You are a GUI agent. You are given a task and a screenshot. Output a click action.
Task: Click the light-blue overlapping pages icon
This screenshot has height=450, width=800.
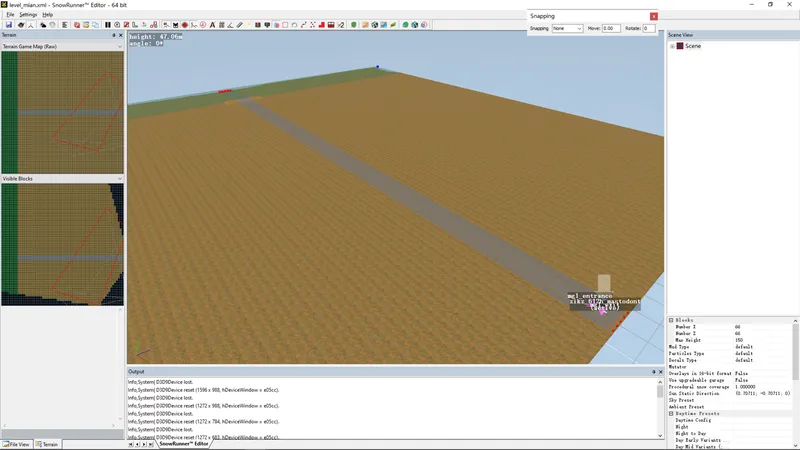95,24
